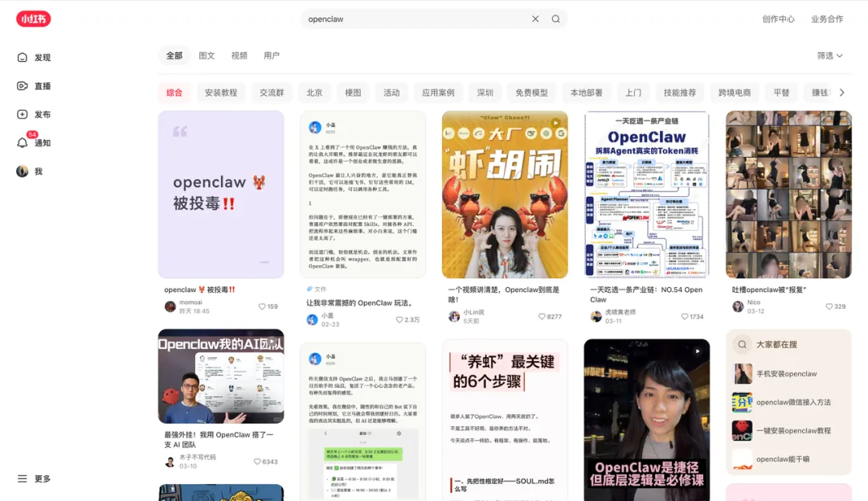Viewport: 868px width, 501px height.
Task: Click the search magnifier icon
Action: click(x=556, y=18)
